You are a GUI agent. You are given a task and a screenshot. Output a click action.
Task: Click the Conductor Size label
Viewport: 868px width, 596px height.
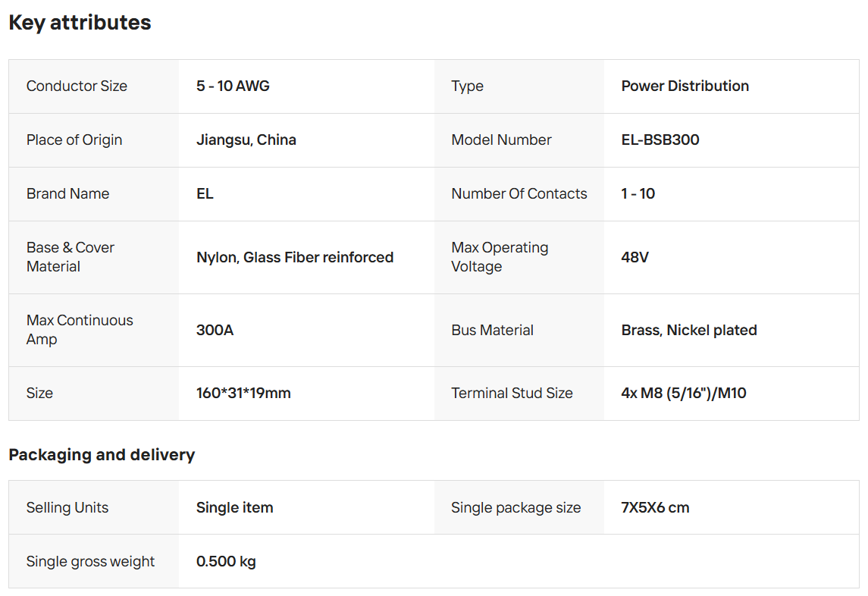coord(77,86)
